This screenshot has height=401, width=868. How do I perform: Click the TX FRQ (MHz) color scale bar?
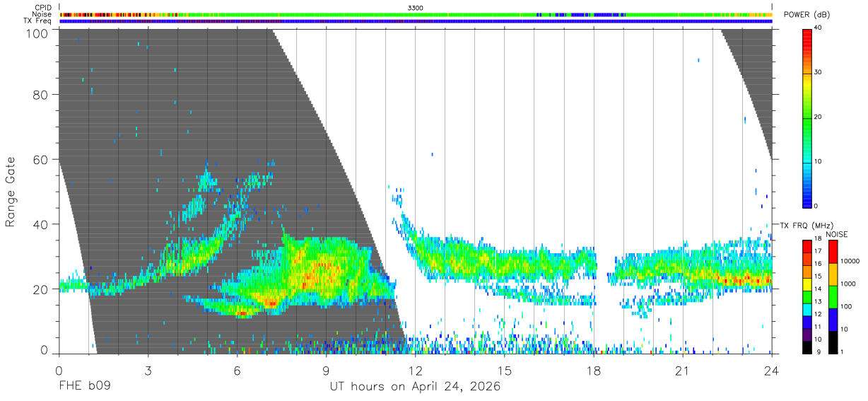pos(807,296)
